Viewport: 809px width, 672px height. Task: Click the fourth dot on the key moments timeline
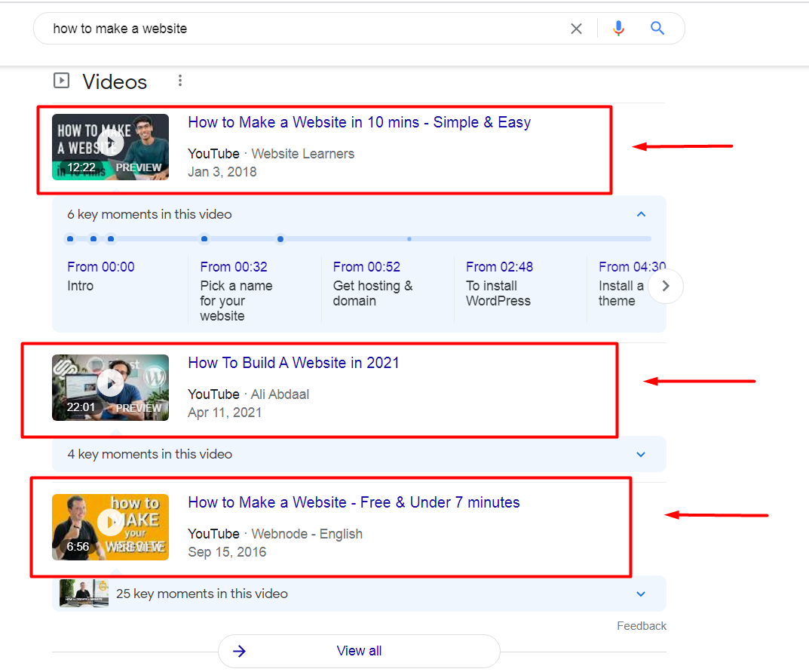click(204, 239)
